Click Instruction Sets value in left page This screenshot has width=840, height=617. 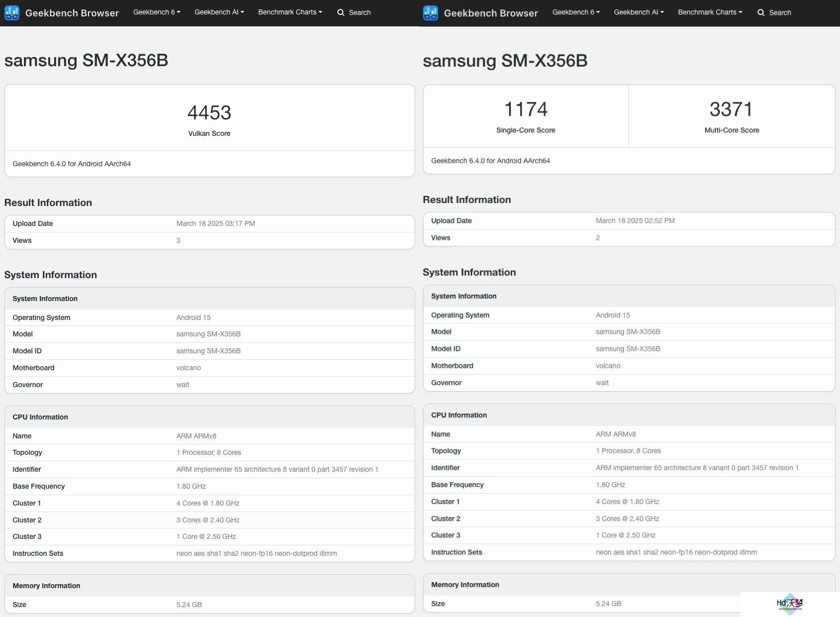(x=256, y=553)
